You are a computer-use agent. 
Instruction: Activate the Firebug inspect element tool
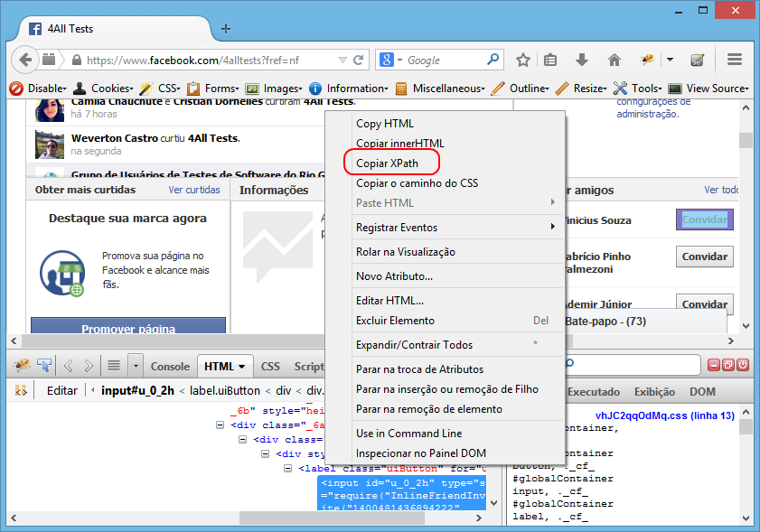coord(44,365)
